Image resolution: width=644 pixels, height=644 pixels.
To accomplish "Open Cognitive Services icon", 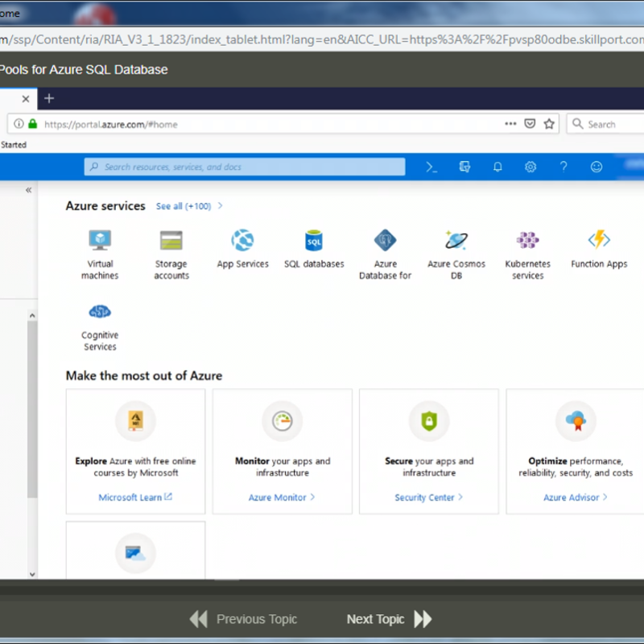I will pyautogui.click(x=100, y=312).
